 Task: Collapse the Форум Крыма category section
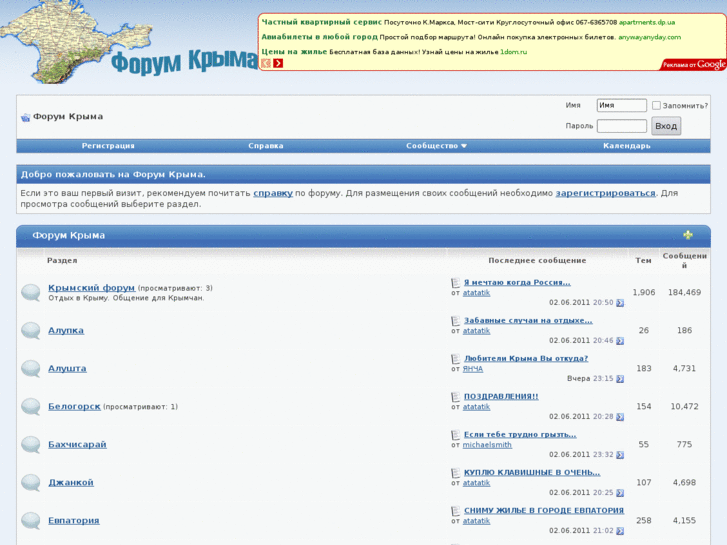pos(688,235)
